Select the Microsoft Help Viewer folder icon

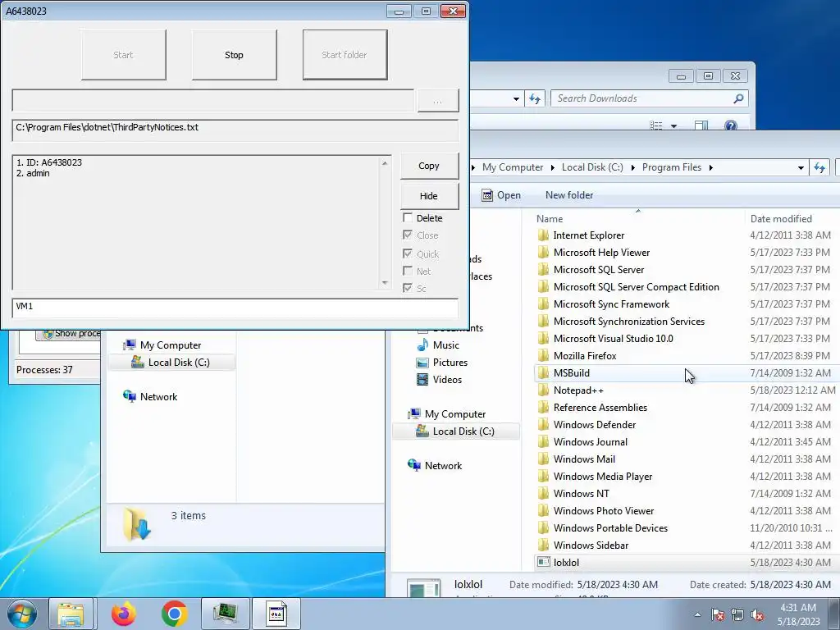point(543,253)
